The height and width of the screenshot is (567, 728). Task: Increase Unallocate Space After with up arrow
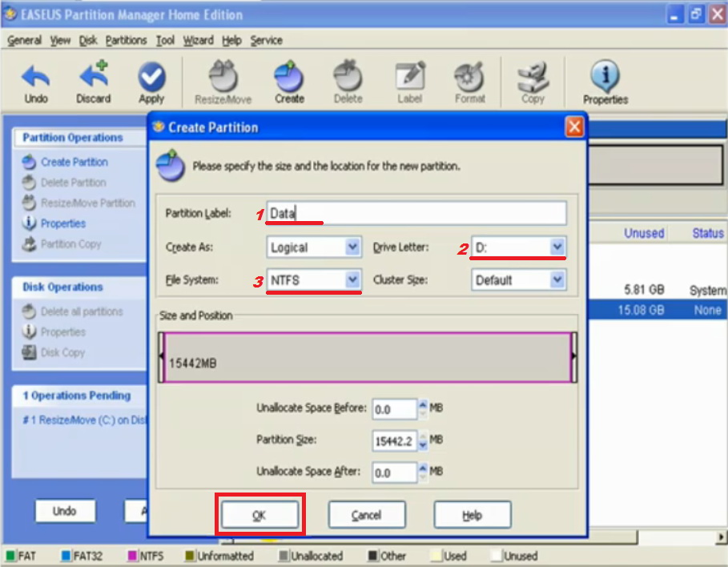tap(423, 468)
